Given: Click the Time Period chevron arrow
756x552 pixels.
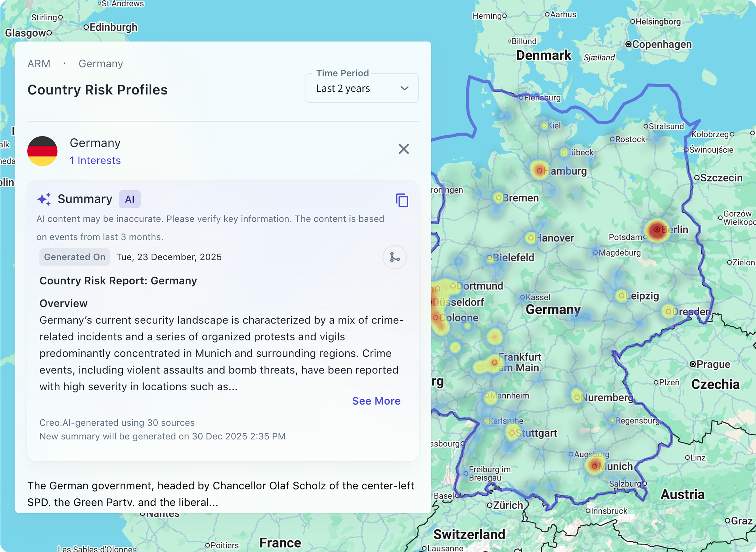Looking at the screenshot, I should [x=405, y=88].
